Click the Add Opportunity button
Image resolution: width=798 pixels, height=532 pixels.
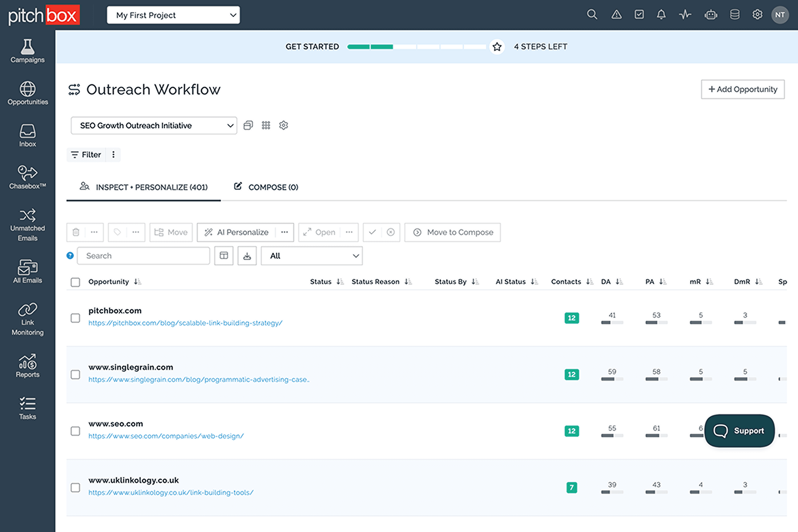[742, 89]
